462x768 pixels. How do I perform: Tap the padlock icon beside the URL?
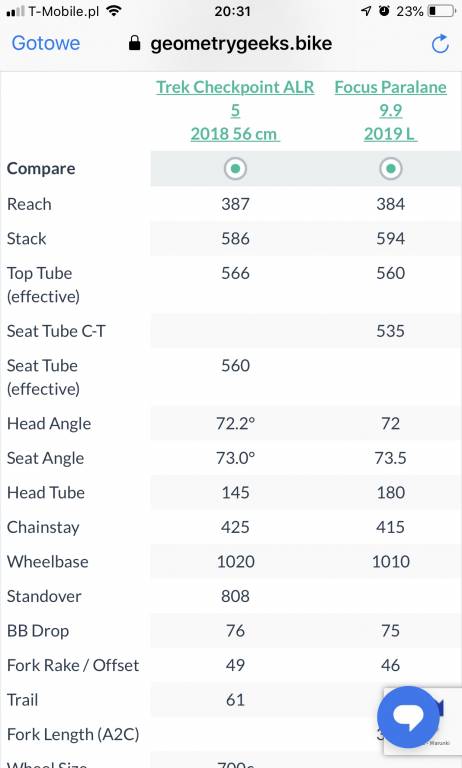(135, 43)
